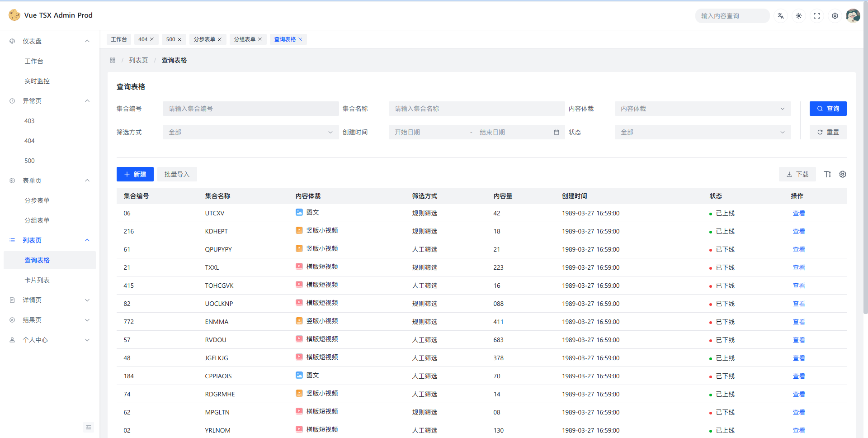This screenshot has height=438, width=868.
Task: Open settings gear in top header
Action: tap(835, 16)
